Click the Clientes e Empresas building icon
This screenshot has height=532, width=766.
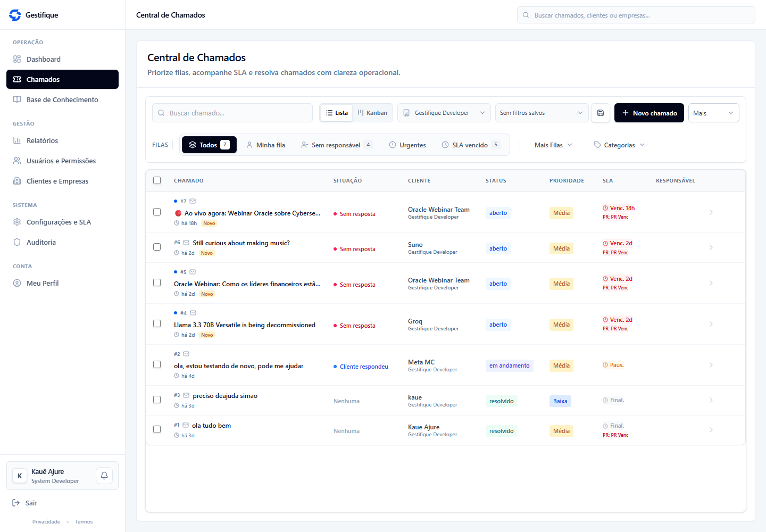pyautogui.click(x=17, y=181)
